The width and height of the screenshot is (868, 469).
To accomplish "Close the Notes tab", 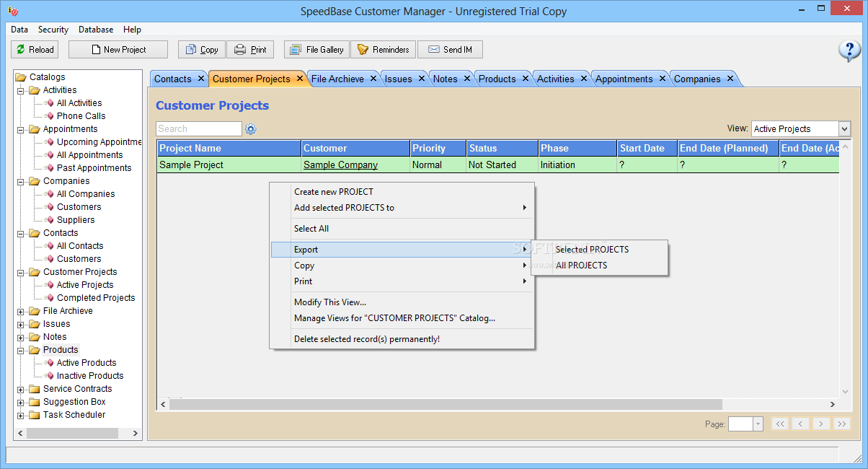I will 467,79.
